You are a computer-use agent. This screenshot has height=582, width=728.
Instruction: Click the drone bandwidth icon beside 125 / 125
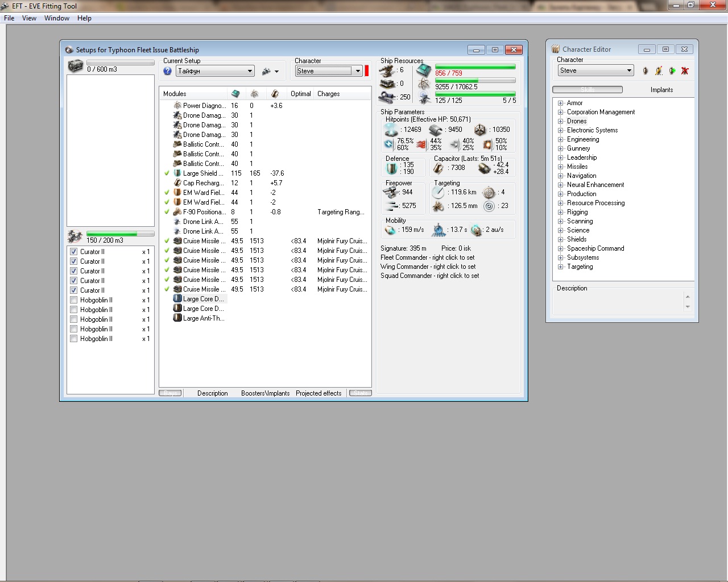click(424, 98)
